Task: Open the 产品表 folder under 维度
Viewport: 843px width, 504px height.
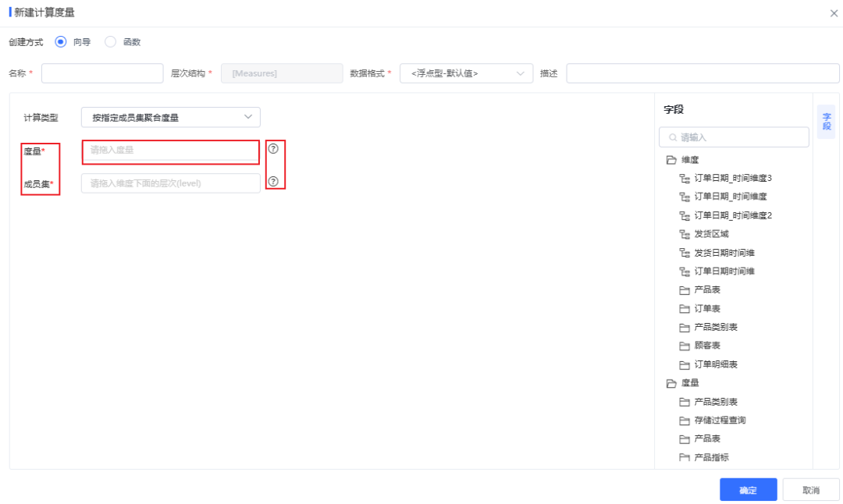Action: pyautogui.click(x=707, y=289)
